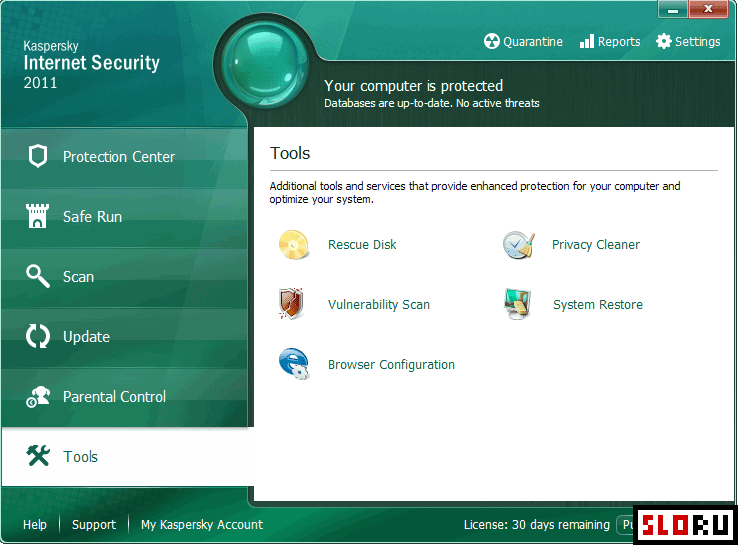Select the Tools section in sidebar
The height and width of the screenshot is (545, 738).
click(x=127, y=457)
